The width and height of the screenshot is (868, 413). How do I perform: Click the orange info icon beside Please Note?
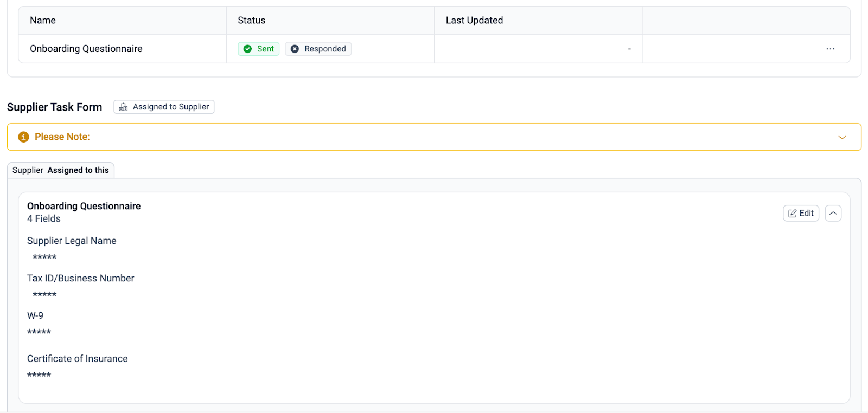coord(23,137)
